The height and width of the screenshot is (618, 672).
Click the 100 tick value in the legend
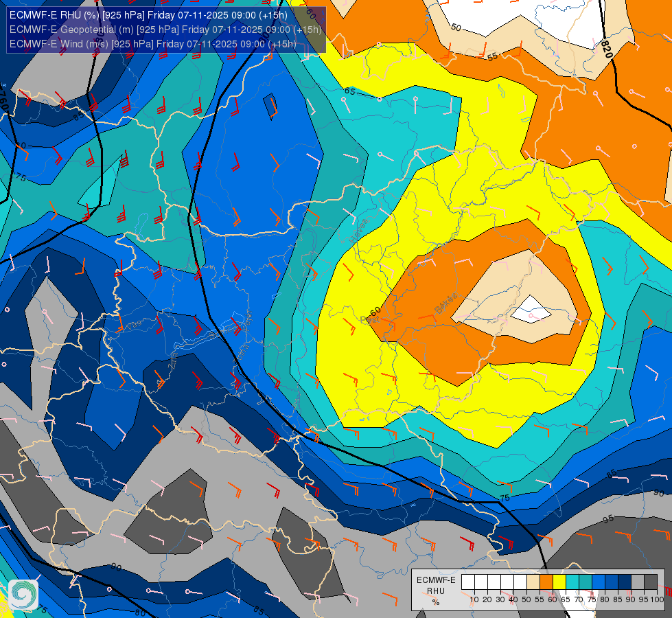(657, 599)
